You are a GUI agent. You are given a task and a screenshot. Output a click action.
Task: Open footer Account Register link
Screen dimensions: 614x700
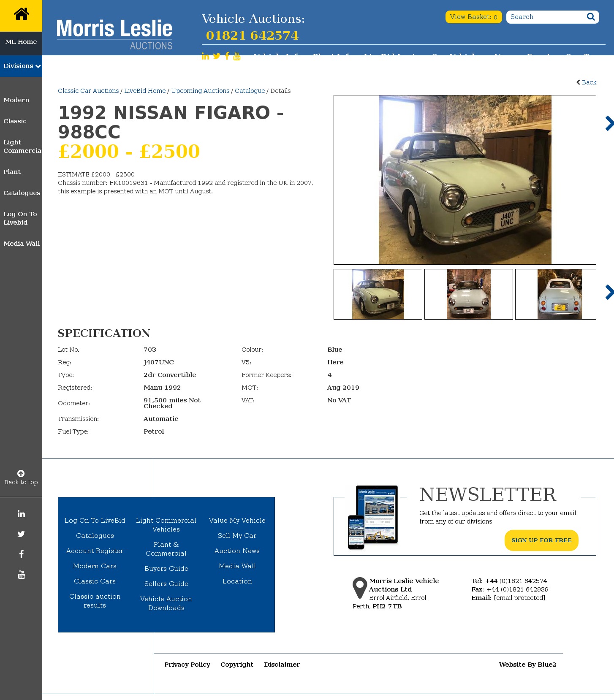[95, 551]
